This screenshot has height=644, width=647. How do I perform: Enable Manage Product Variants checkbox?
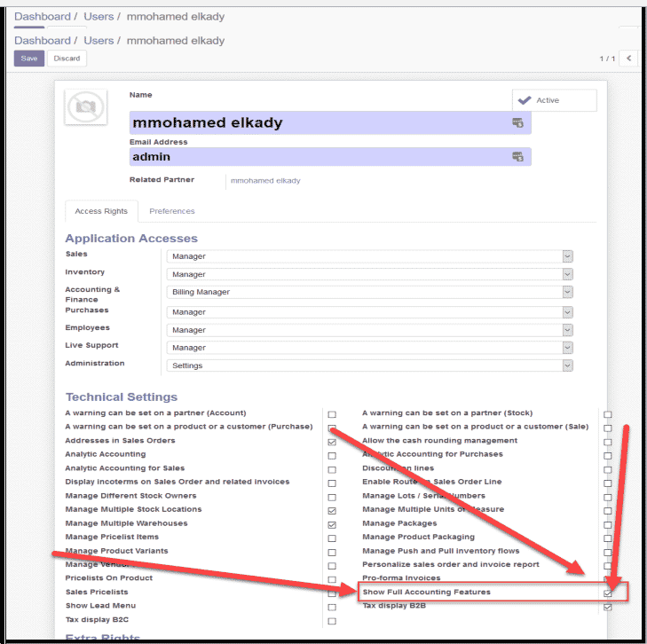332,553
